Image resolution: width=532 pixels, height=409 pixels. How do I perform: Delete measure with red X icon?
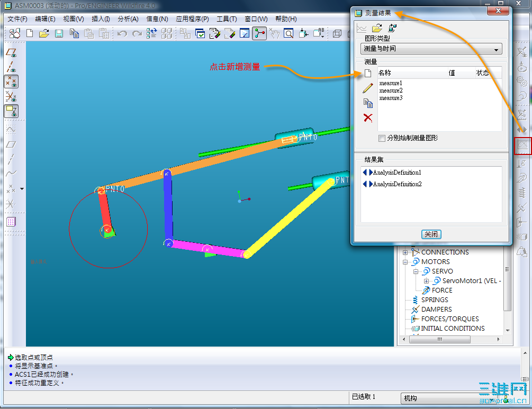(x=368, y=118)
